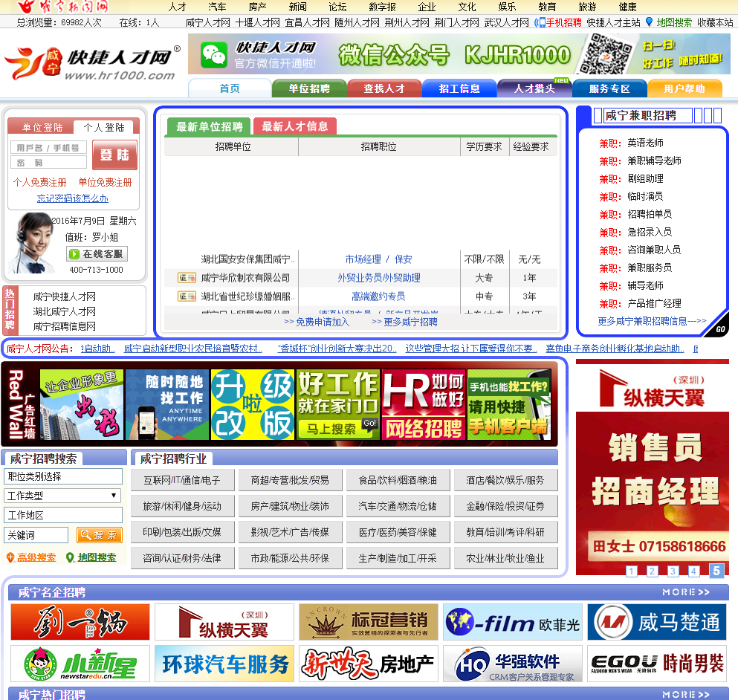
Task: Click the HR 如何做好网络招聘 banner
Action: [x=424, y=404]
